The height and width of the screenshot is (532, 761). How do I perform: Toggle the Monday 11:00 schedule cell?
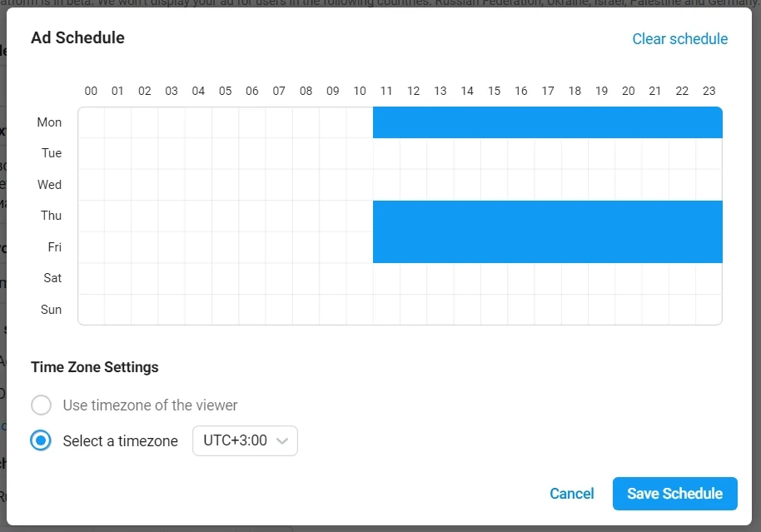[386, 122]
